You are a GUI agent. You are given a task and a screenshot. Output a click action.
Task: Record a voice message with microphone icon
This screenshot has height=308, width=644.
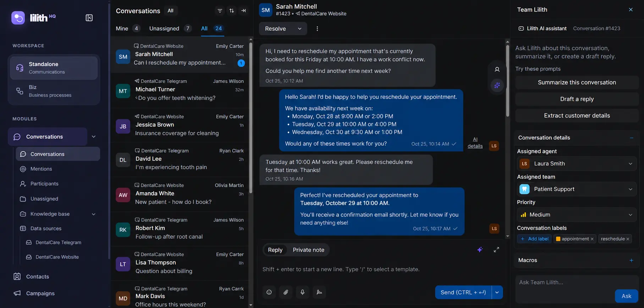coord(303,292)
